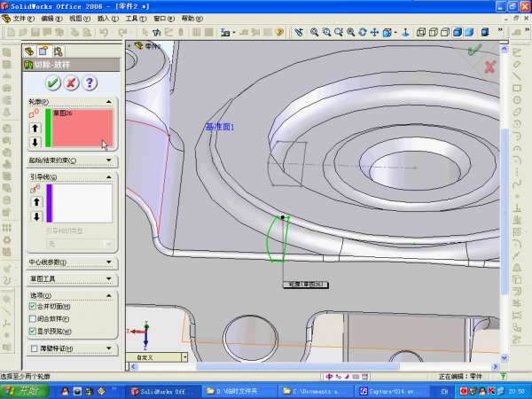The width and height of the screenshot is (532, 399).
Task: Collapse the 轮廓 (Profiles) section
Action: click(108, 101)
